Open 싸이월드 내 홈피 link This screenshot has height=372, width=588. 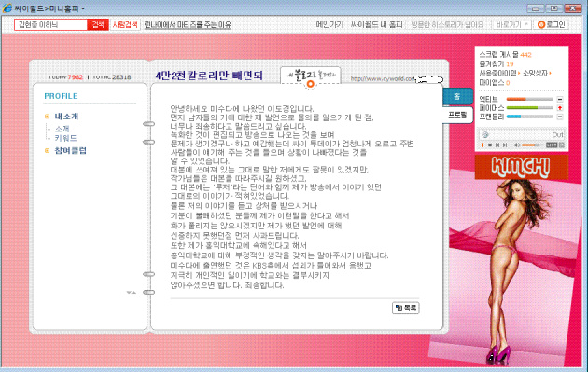[x=376, y=25]
